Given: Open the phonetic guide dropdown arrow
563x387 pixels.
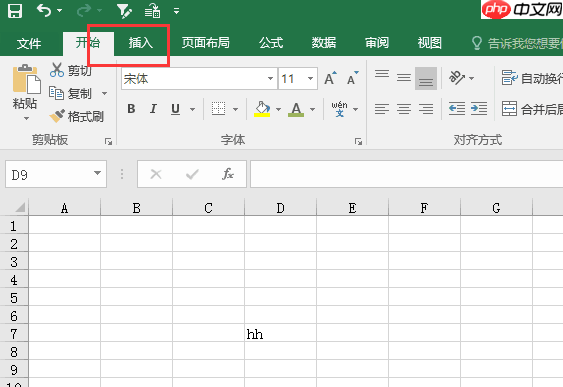Looking at the screenshot, I should tap(355, 109).
